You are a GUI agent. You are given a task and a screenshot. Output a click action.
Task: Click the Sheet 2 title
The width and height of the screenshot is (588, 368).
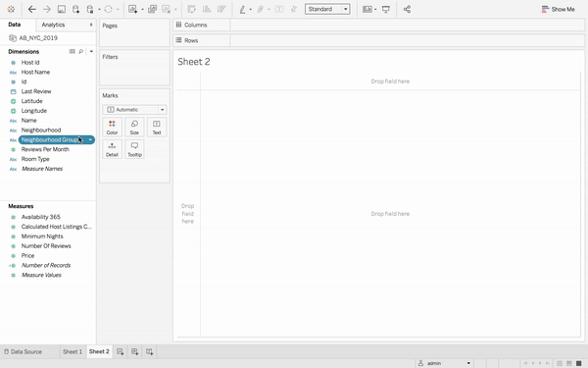click(x=194, y=62)
